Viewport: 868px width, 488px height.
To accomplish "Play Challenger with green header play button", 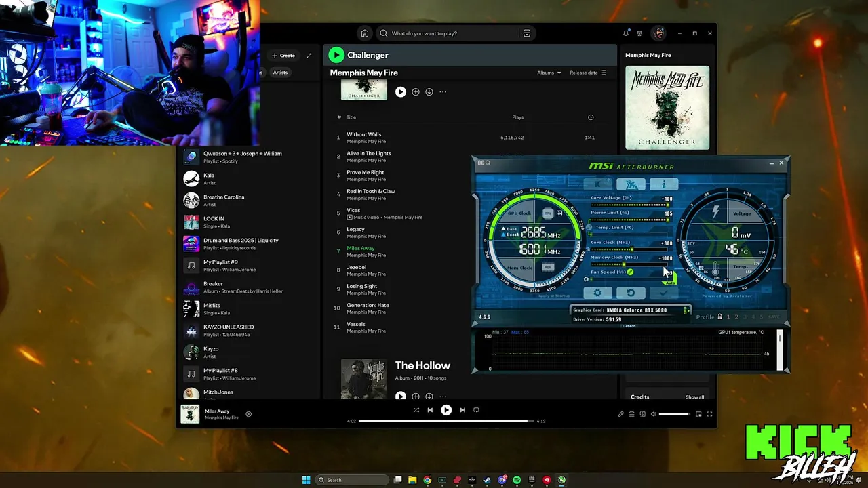I will tap(336, 55).
